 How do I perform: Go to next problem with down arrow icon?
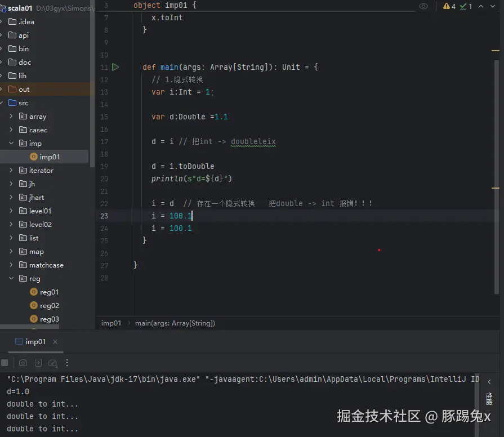493,6
